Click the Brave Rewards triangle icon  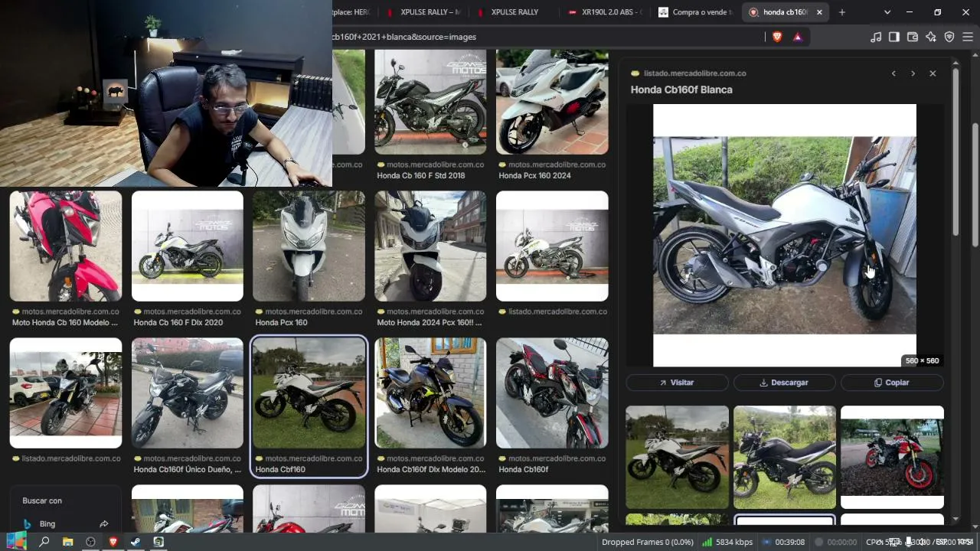tap(797, 37)
